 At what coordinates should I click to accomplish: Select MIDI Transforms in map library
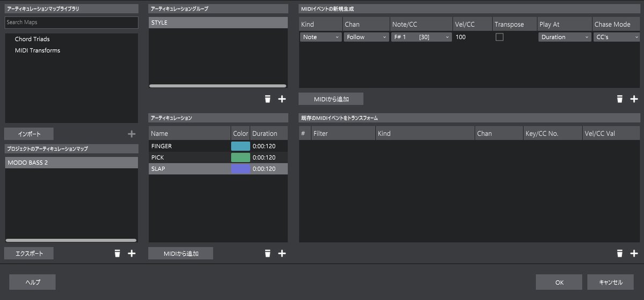pyautogui.click(x=38, y=50)
